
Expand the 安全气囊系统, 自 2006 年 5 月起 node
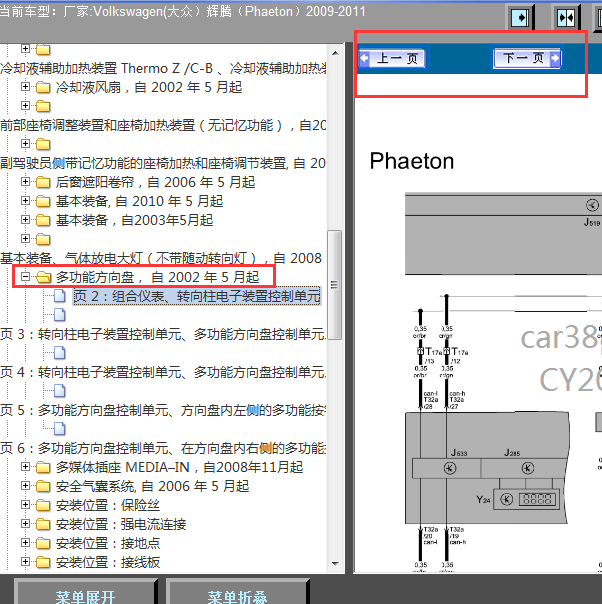25,485
